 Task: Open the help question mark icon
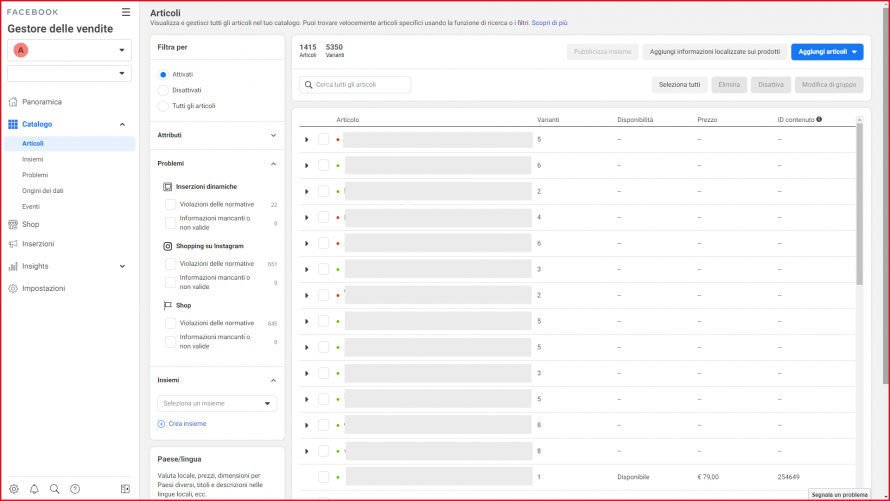click(x=75, y=489)
